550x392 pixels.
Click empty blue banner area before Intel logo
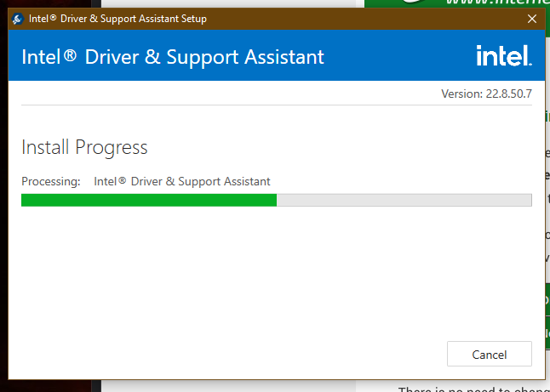coord(400,57)
